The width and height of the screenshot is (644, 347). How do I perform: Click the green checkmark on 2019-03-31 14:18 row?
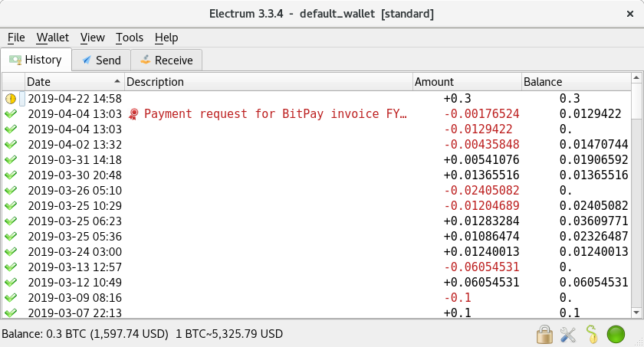pyautogui.click(x=11, y=160)
